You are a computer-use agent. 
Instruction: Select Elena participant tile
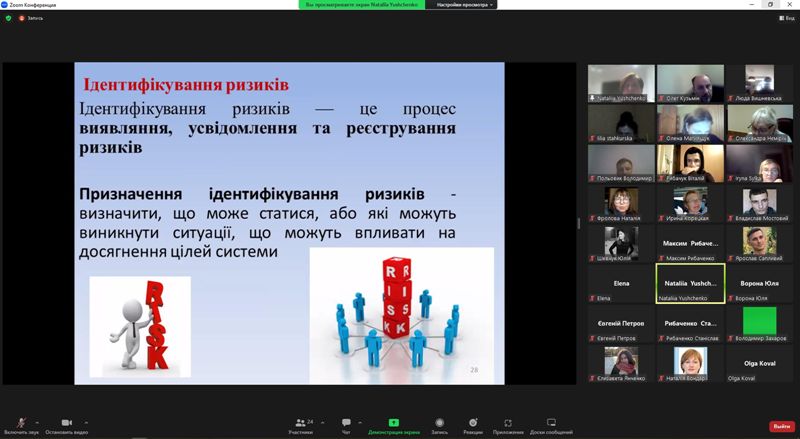(621, 283)
